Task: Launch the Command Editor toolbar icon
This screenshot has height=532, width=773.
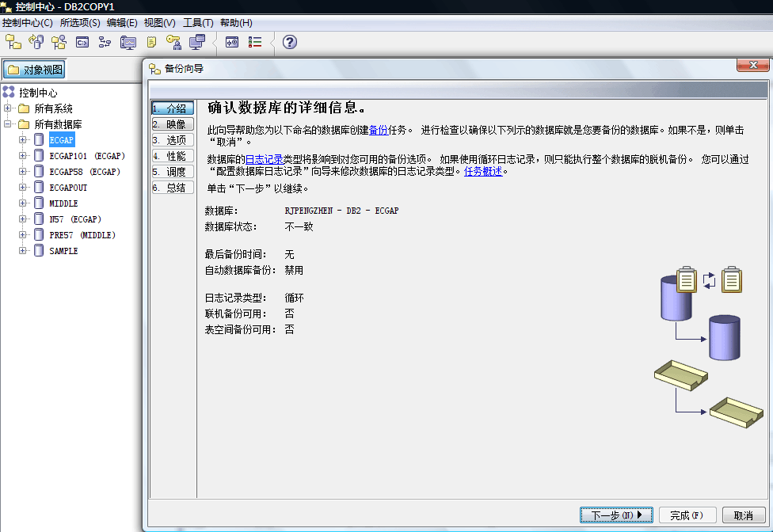Action: click(x=82, y=43)
